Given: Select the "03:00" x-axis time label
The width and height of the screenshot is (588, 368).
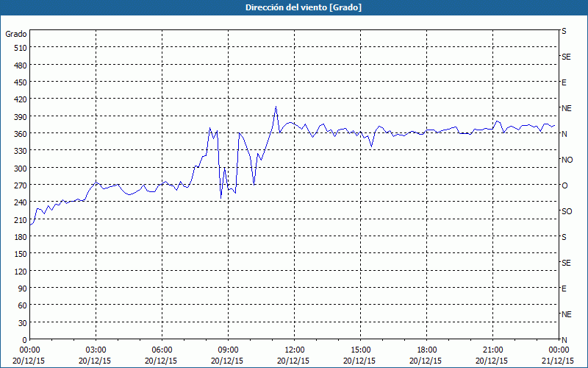Looking at the screenshot, I should pos(96,350).
